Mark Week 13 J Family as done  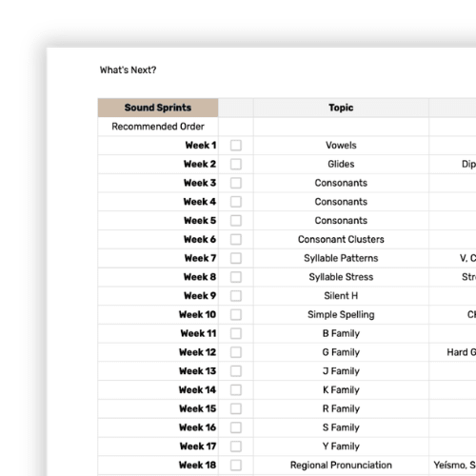[x=236, y=371]
